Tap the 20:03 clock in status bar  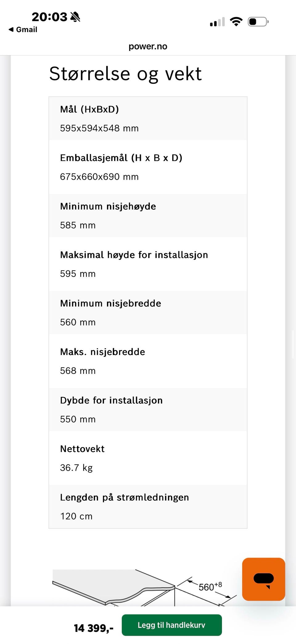pyautogui.click(x=49, y=17)
